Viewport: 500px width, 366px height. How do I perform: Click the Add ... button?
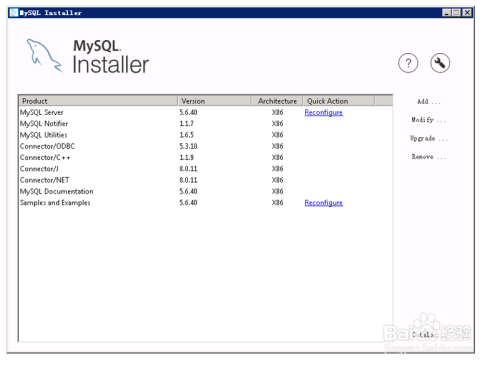click(428, 102)
